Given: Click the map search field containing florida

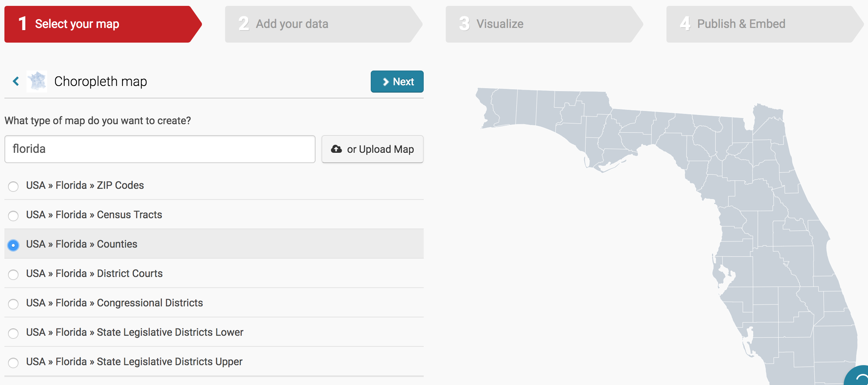Looking at the screenshot, I should [160, 149].
